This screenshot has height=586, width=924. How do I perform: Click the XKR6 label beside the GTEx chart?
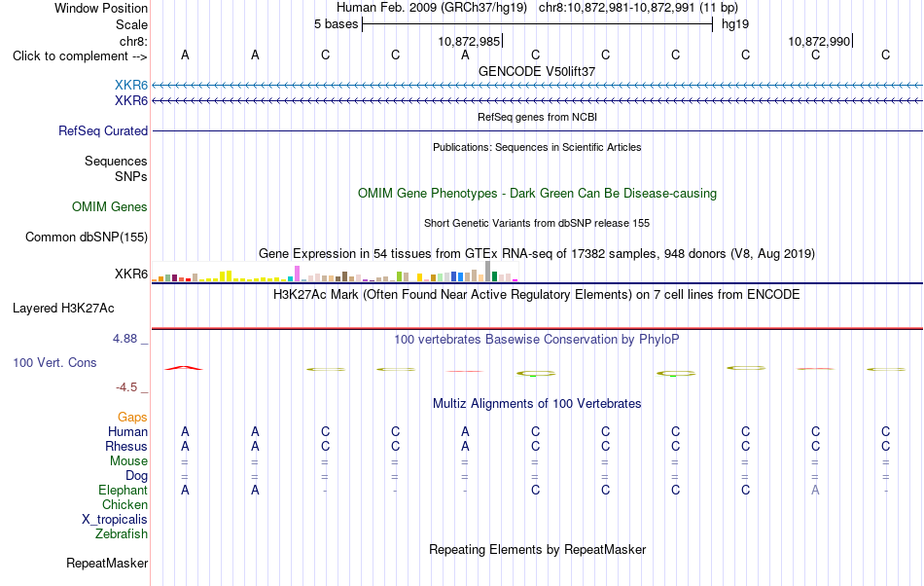(131, 275)
